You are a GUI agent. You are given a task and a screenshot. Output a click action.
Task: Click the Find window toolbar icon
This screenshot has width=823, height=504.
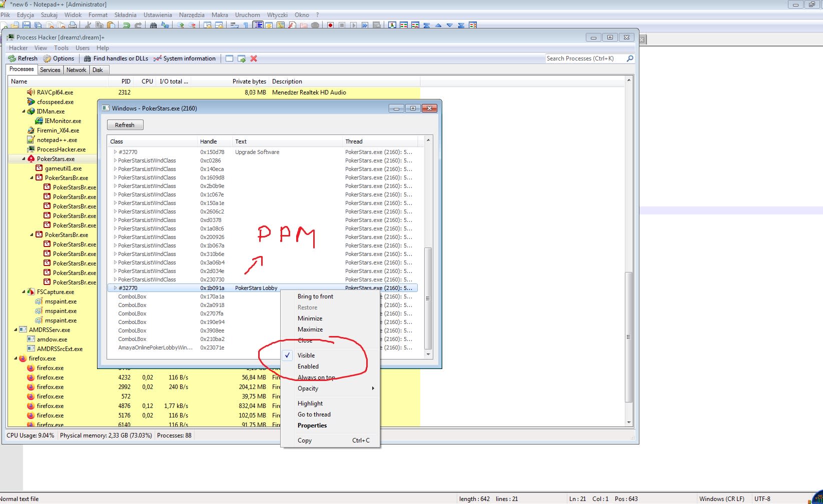[229, 58]
